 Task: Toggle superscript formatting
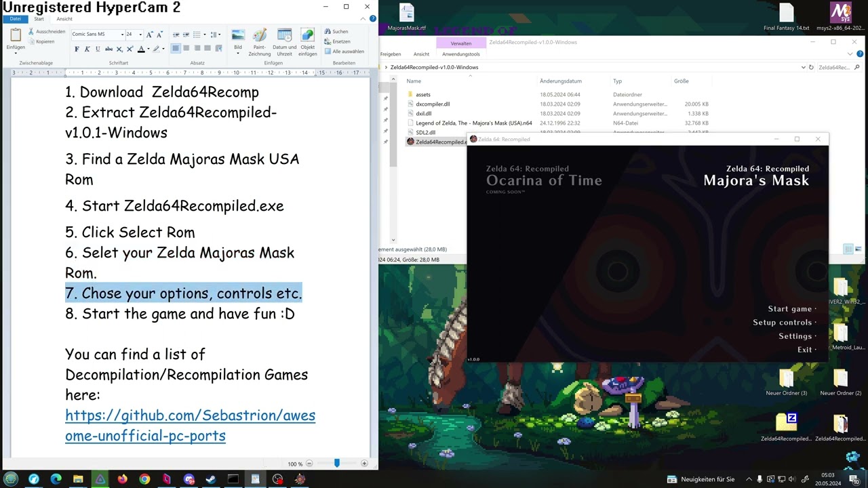coord(130,49)
